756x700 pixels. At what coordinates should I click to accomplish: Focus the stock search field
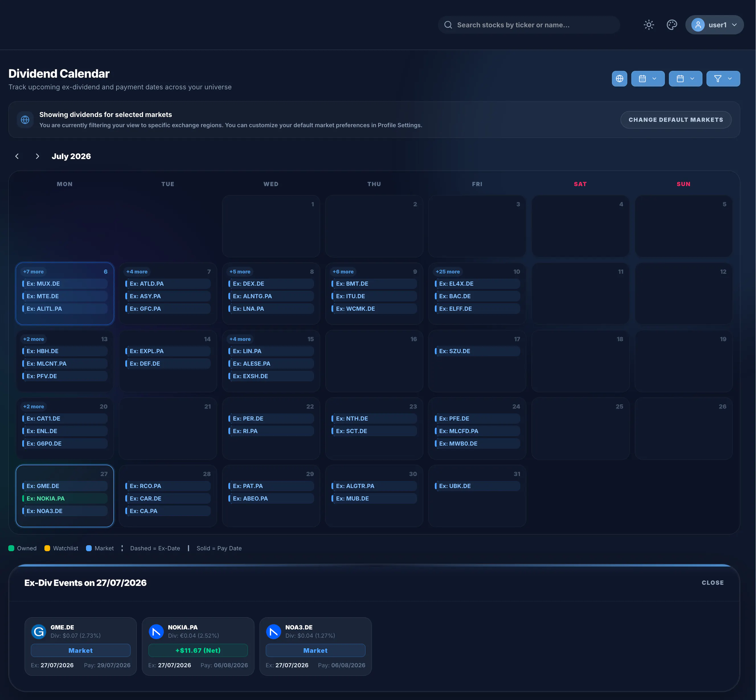pyautogui.click(x=529, y=25)
